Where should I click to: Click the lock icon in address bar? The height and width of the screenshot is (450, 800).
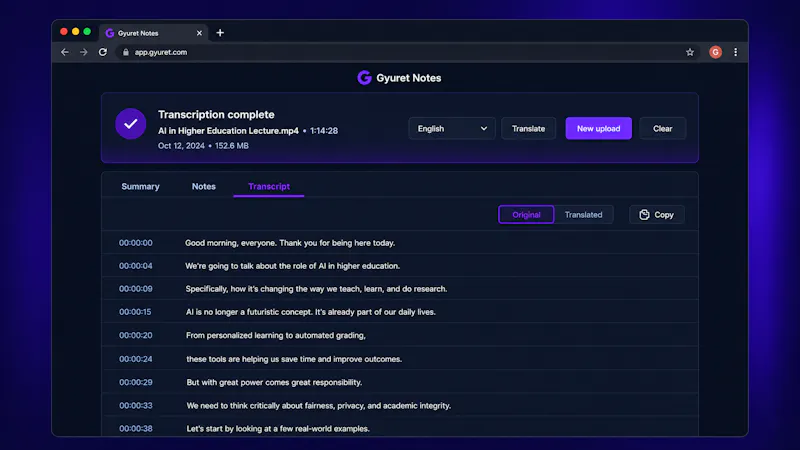click(x=126, y=52)
